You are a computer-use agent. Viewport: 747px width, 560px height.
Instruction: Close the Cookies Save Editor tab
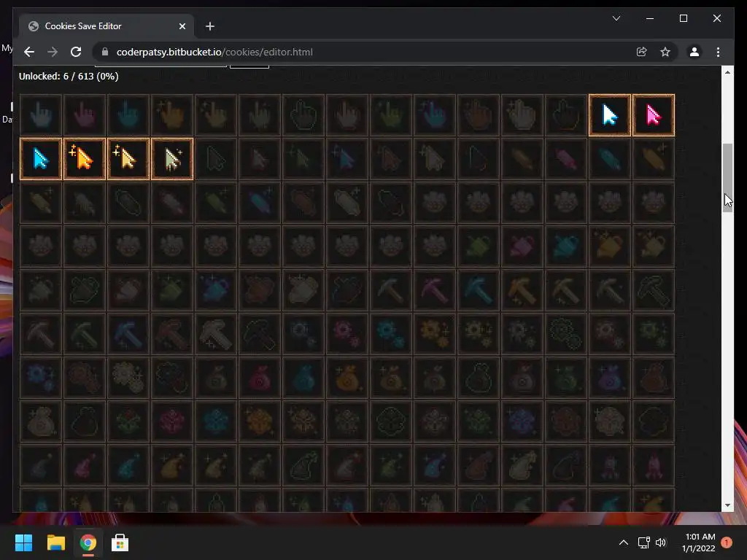click(182, 26)
